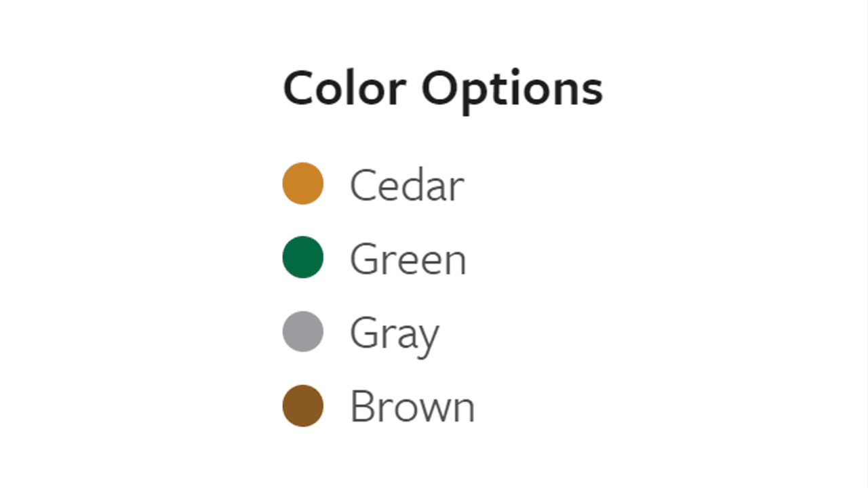This screenshot has width=868, height=488.
Task: Choose Brown by its name
Action: coord(412,407)
